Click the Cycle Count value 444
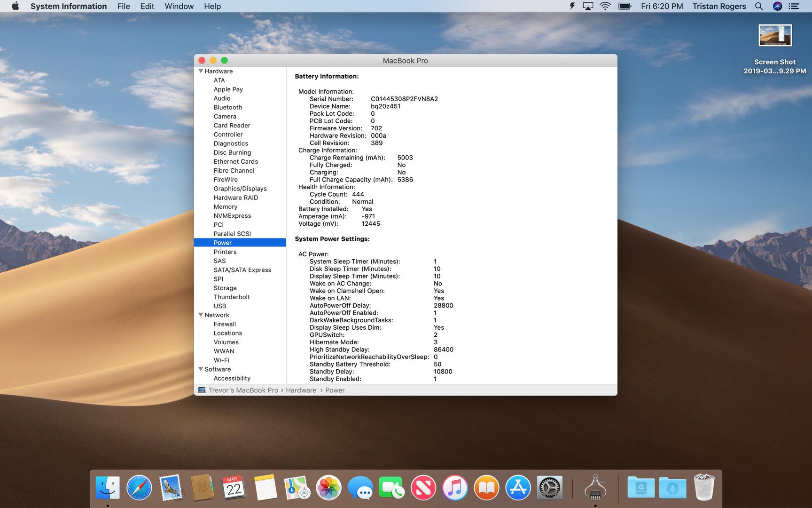 point(358,194)
